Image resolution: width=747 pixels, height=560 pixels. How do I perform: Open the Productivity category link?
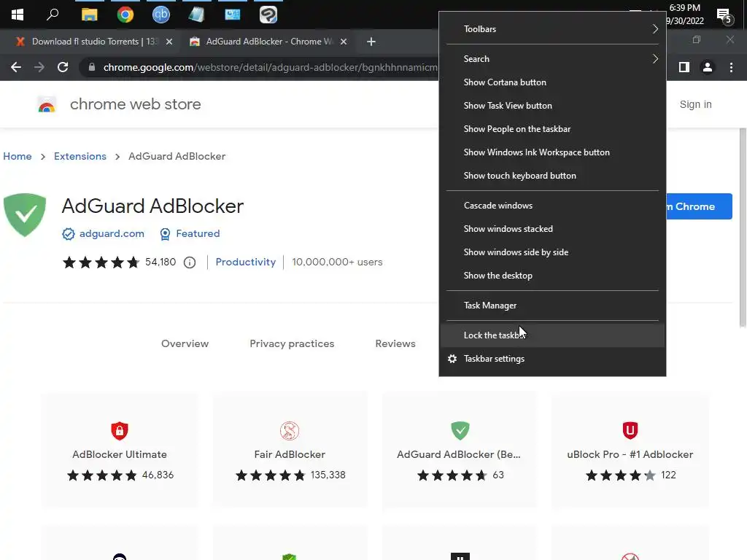pyautogui.click(x=245, y=262)
